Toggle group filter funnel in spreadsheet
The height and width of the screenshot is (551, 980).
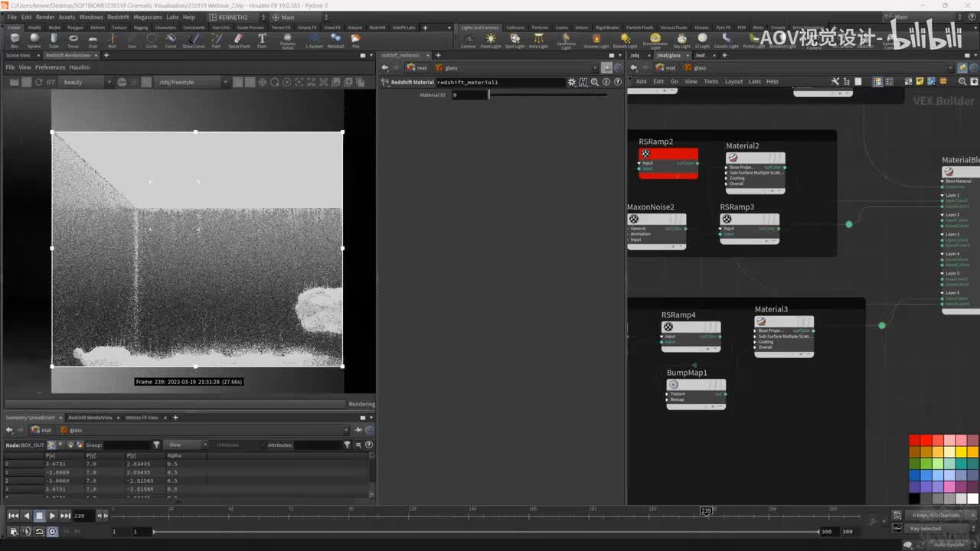click(156, 445)
